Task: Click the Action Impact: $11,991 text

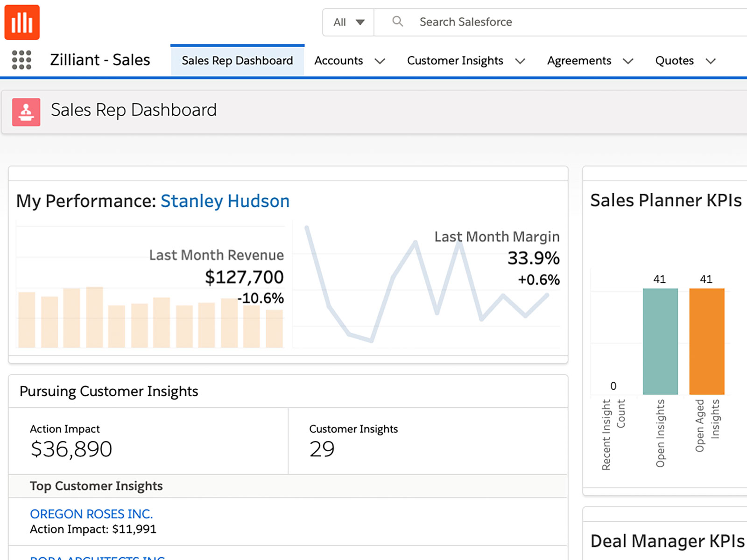Action: pyautogui.click(x=93, y=529)
